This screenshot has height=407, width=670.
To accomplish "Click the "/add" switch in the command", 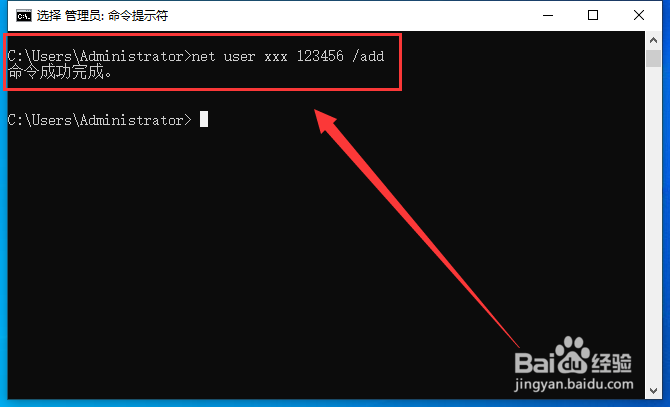I will [x=368, y=56].
